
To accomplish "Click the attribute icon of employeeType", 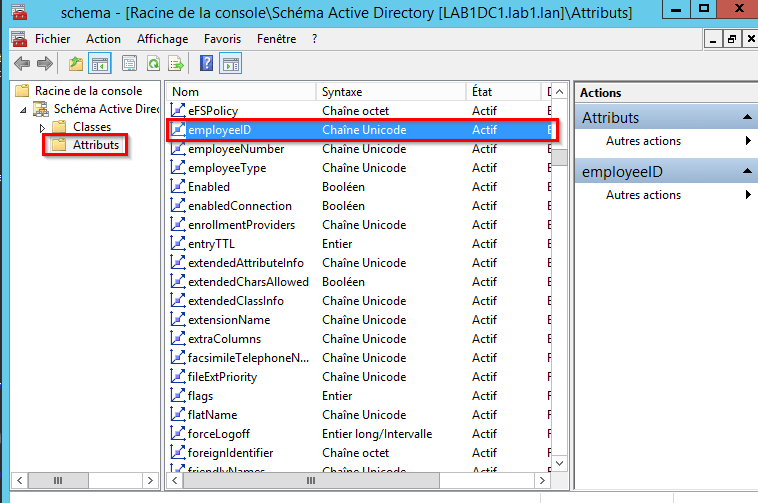I will (x=178, y=167).
